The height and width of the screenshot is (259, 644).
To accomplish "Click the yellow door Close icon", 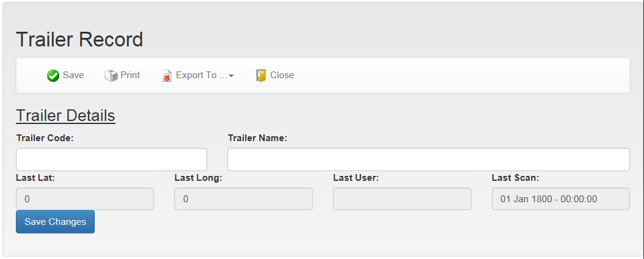I will 261,76.
